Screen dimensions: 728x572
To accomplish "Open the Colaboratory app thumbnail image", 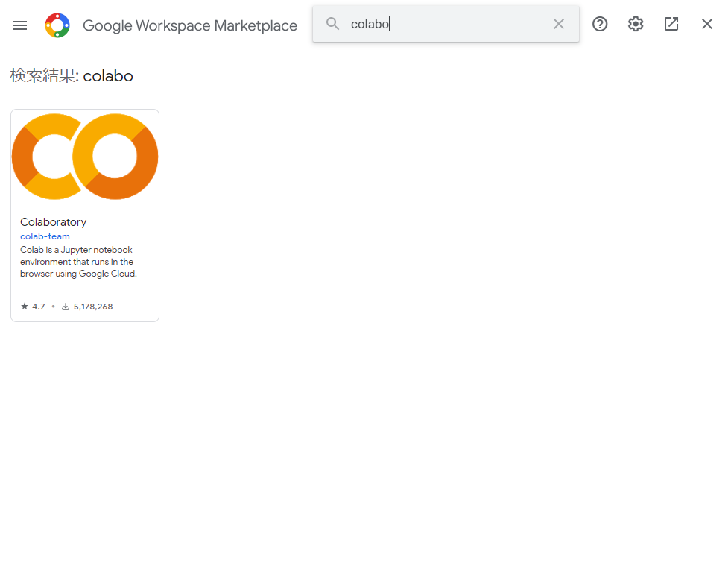I will pos(85,157).
